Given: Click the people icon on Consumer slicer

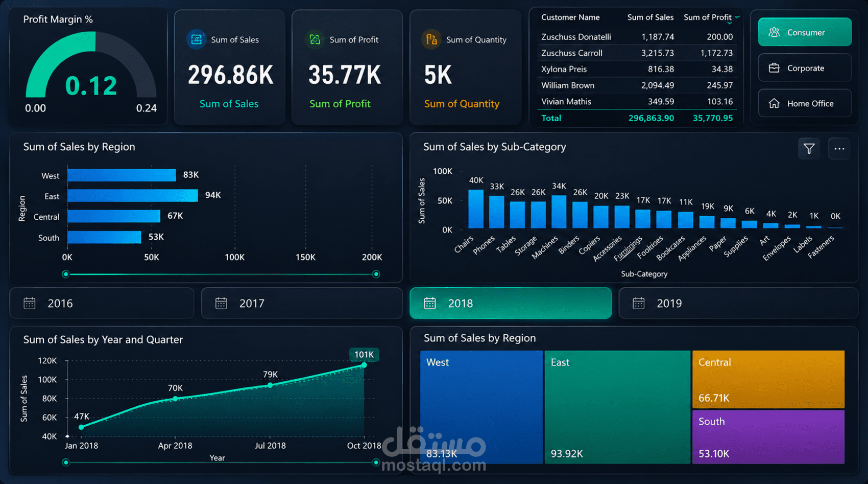Looking at the screenshot, I should point(774,32).
